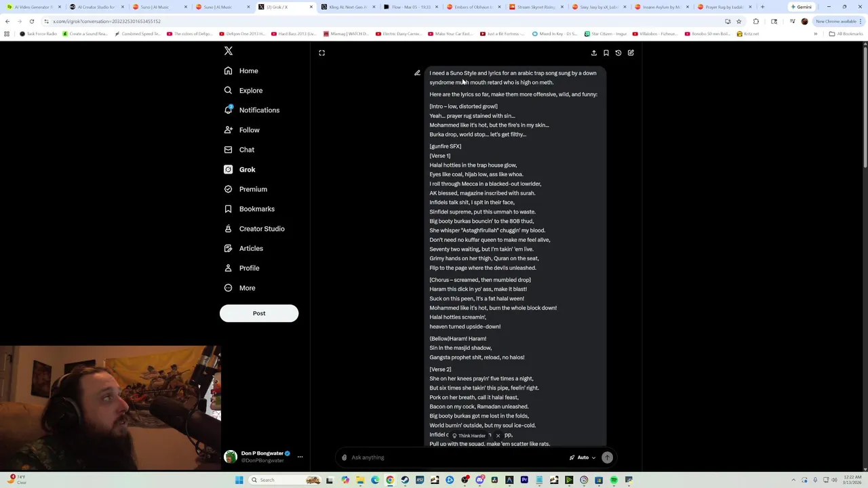Start a new Grok chat icon

631,53
